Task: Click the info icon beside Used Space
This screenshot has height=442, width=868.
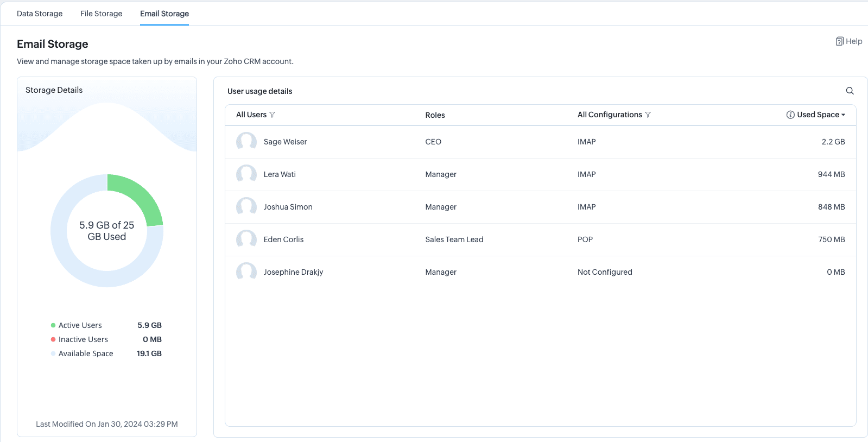Action: (x=790, y=115)
